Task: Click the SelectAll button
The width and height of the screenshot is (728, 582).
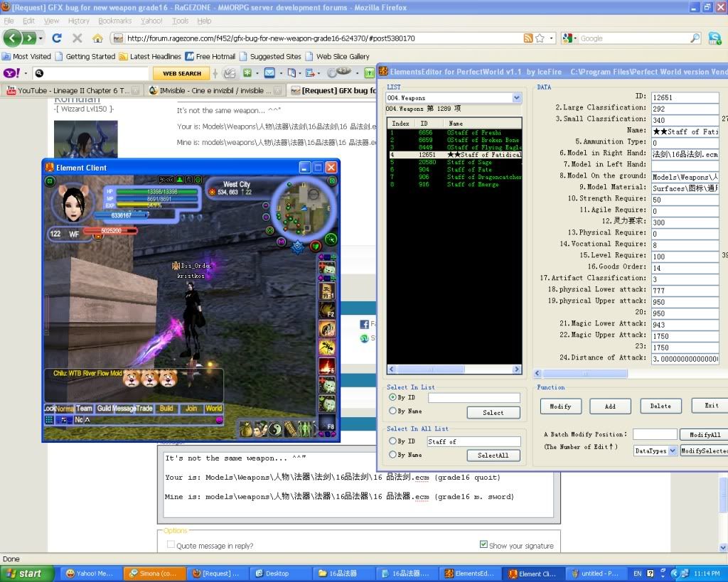Action: tap(493, 456)
